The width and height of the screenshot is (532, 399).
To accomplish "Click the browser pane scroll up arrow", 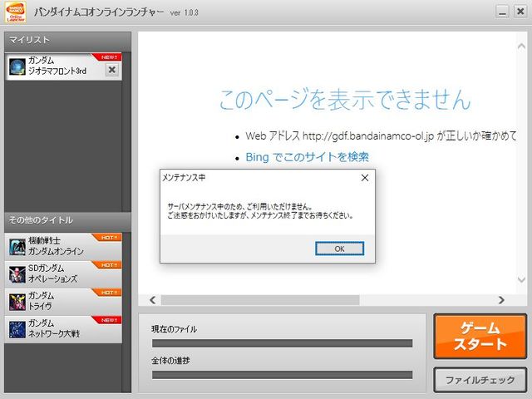I will (x=521, y=47).
